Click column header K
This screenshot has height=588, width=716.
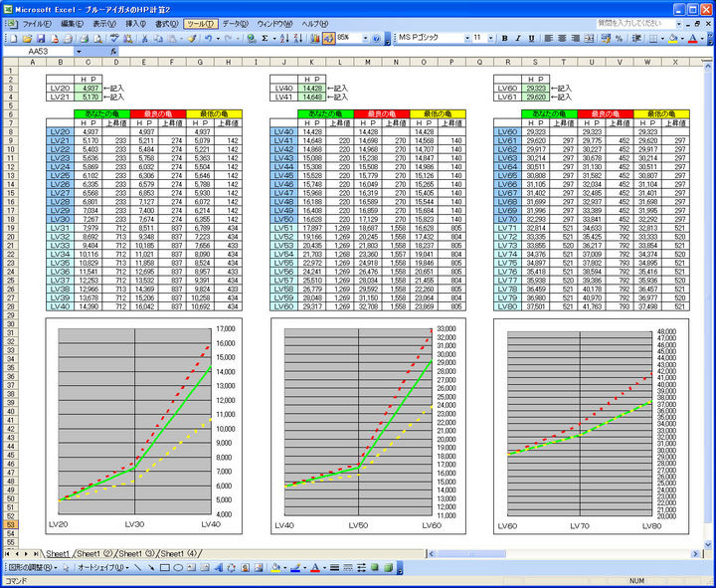pyautogui.click(x=311, y=62)
